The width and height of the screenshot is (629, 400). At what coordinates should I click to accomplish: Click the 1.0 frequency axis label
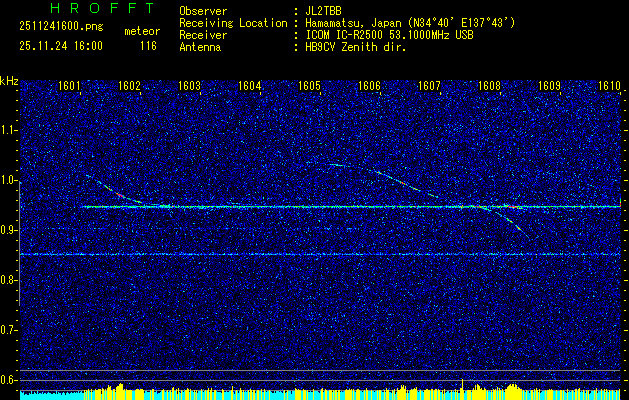(9, 180)
